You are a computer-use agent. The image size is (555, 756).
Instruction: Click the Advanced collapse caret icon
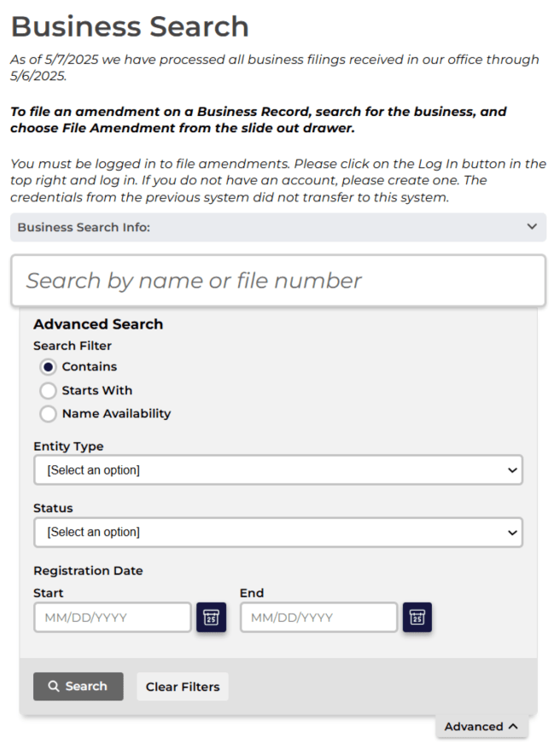[513, 726]
